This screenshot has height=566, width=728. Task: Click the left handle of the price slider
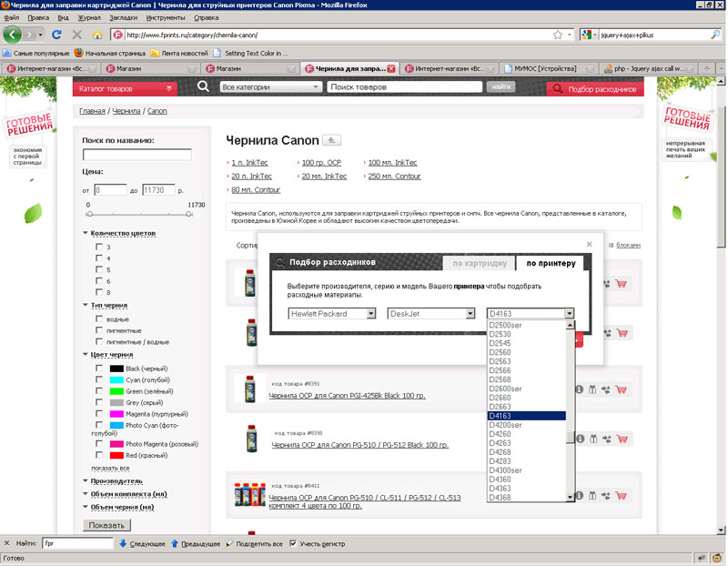coord(89,214)
